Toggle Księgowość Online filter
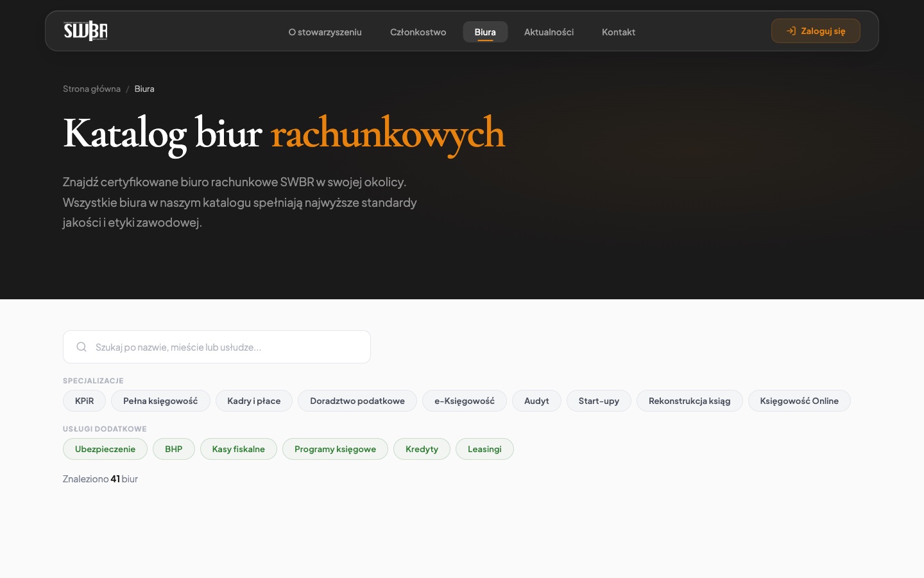 tap(800, 401)
